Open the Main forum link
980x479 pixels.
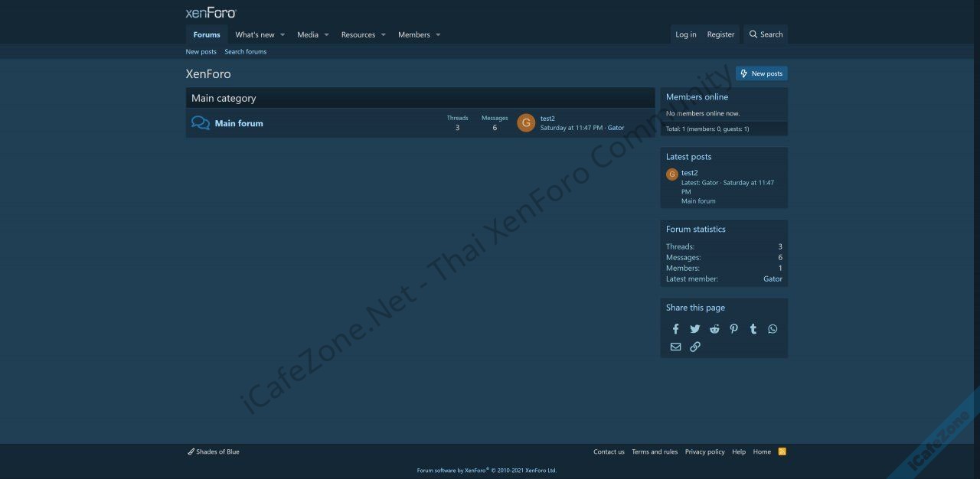coord(239,123)
